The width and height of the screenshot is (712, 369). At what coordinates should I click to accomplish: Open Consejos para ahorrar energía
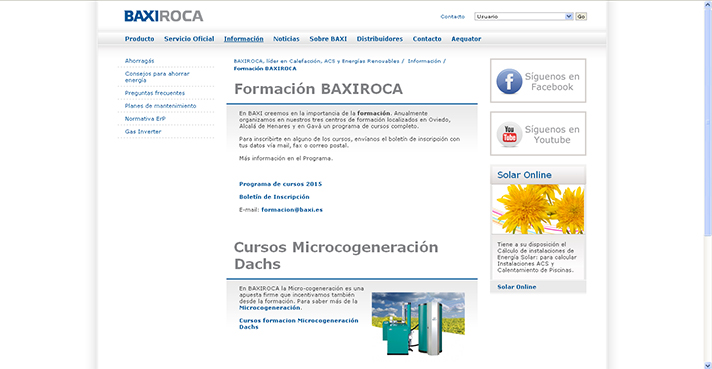click(x=157, y=77)
